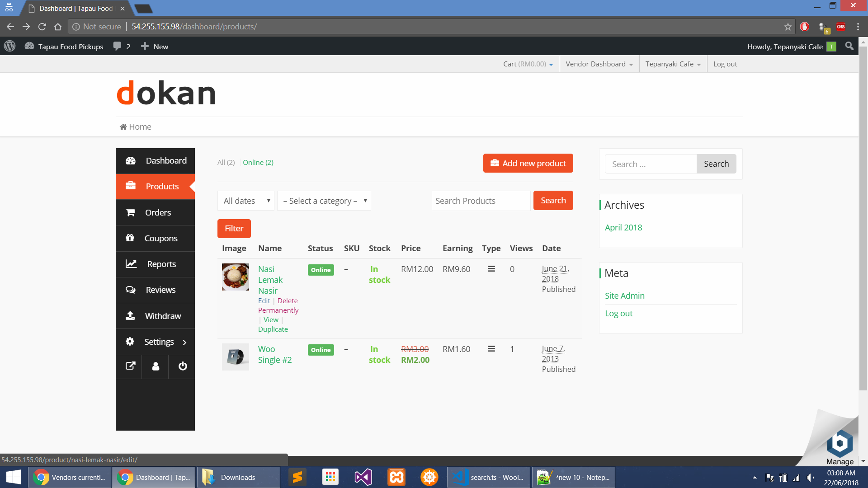Click inside the Search Products field

481,201
